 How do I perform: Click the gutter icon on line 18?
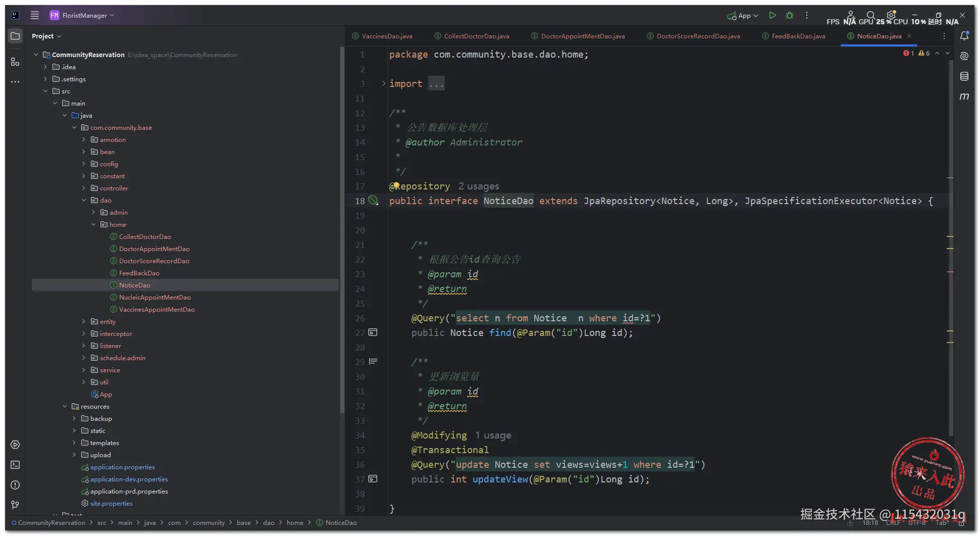point(373,201)
